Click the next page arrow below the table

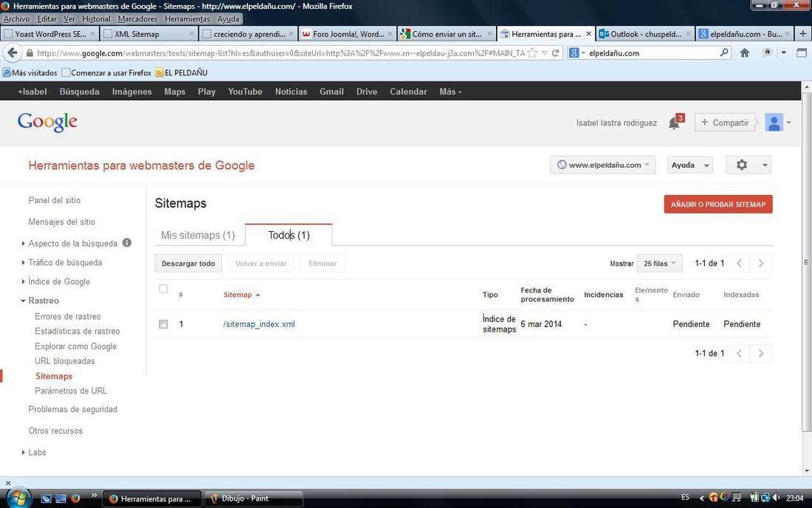(x=761, y=353)
